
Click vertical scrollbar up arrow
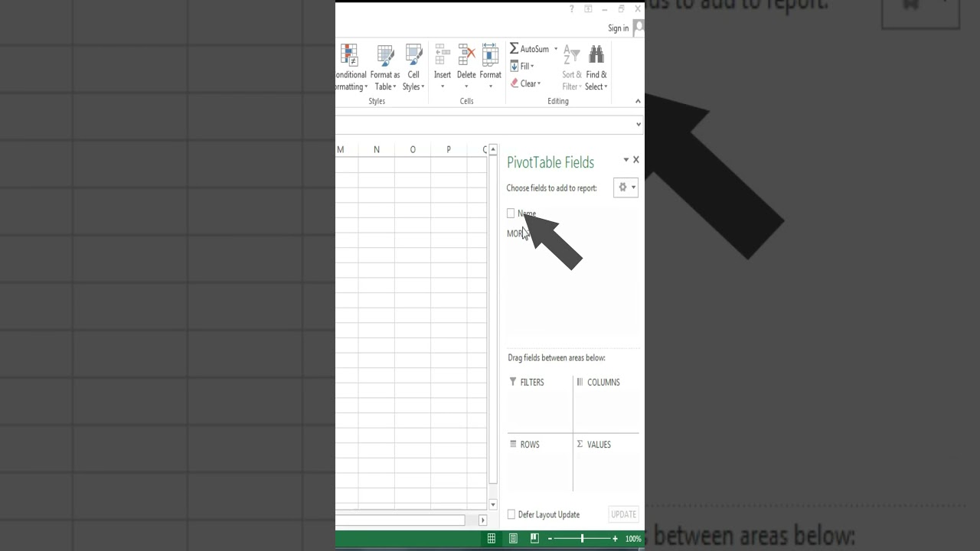pyautogui.click(x=492, y=149)
